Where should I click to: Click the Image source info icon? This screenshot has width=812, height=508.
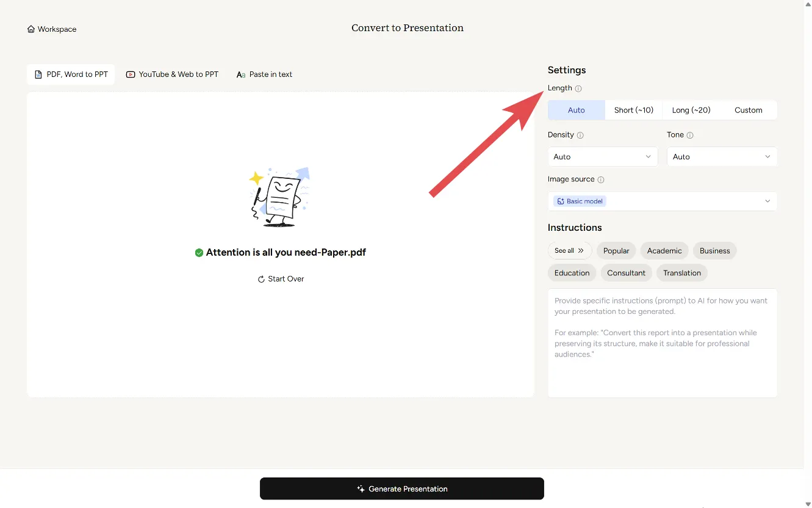(x=601, y=180)
